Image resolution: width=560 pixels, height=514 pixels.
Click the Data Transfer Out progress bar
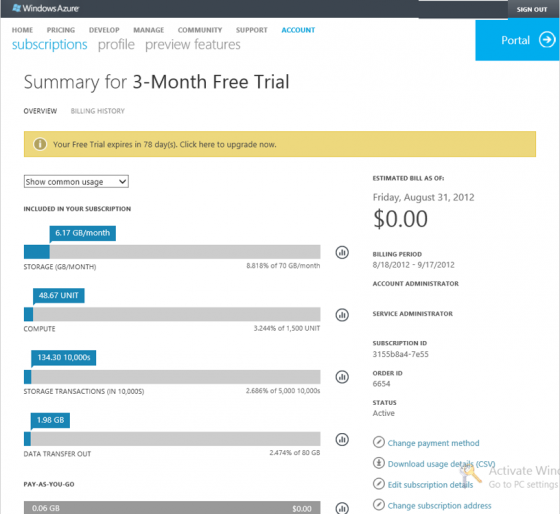172,439
